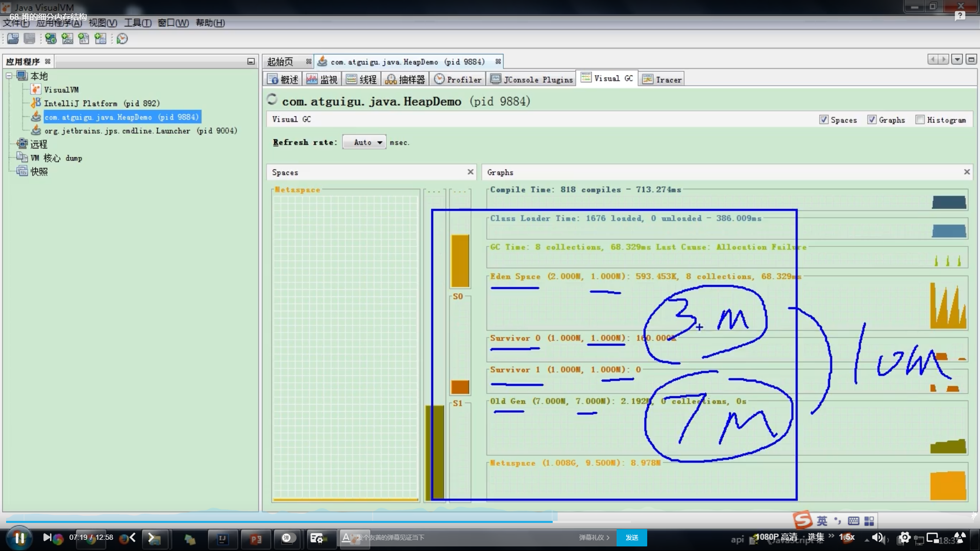Image resolution: width=980 pixels, height=551 pixels.
Task: Open the Tracer subtab
Action: tap(662, 80)
